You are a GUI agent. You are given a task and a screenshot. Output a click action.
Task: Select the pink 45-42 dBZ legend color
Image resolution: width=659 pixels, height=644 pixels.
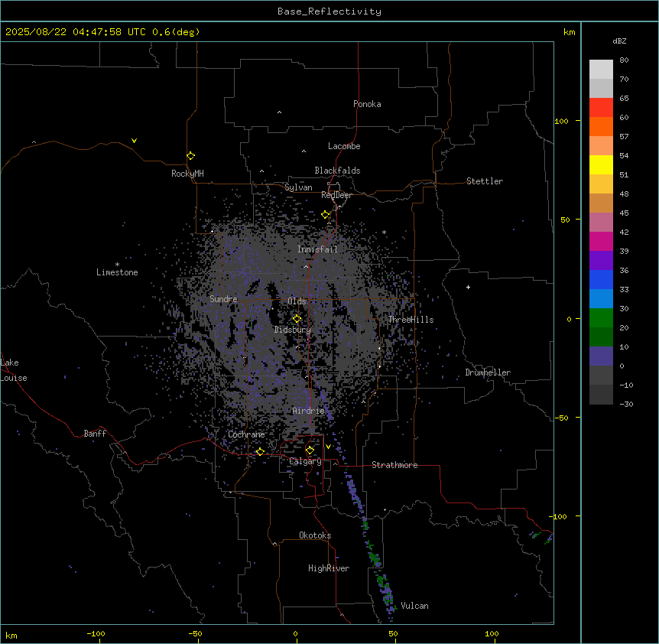pyautogui.click(x=601, y=223)
